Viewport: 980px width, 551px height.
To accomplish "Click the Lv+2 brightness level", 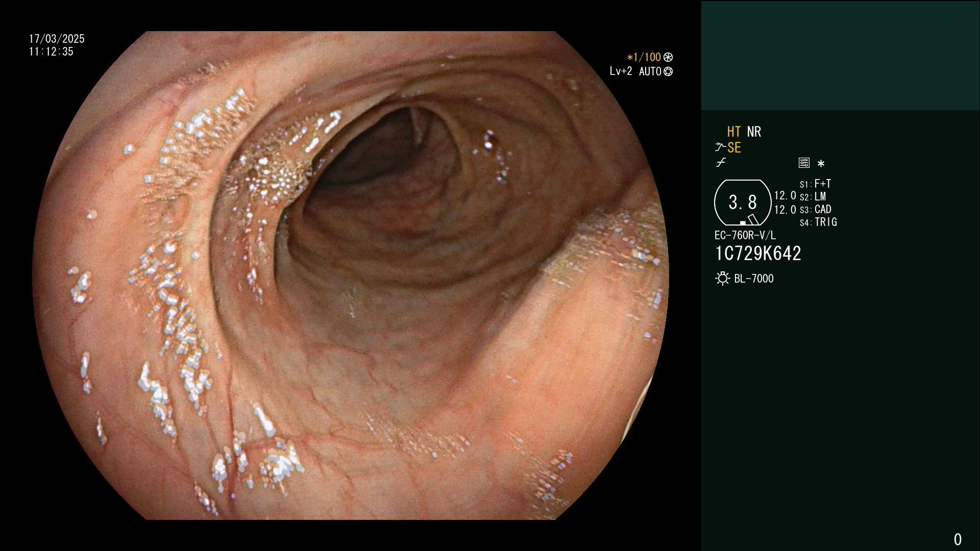I will pos(621,71).
